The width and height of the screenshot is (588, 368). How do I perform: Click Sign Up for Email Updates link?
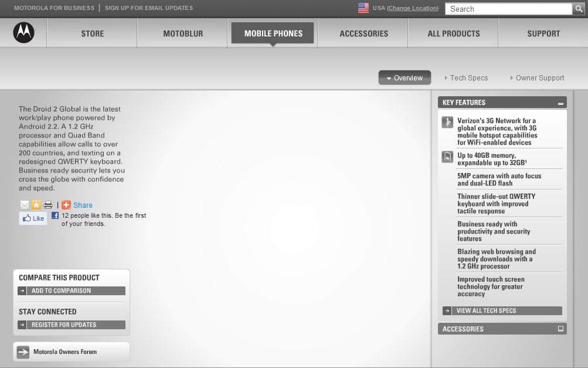(148, 8)
